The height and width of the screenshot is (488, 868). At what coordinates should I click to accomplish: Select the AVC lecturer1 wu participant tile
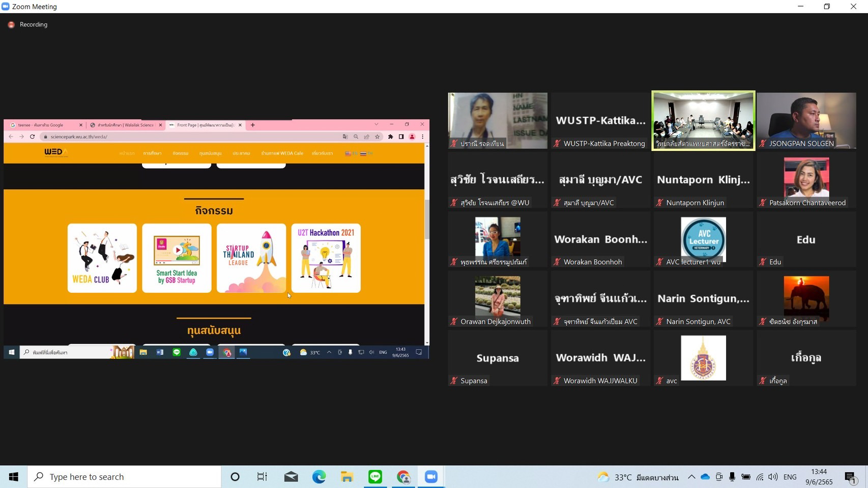pos(703,239)
